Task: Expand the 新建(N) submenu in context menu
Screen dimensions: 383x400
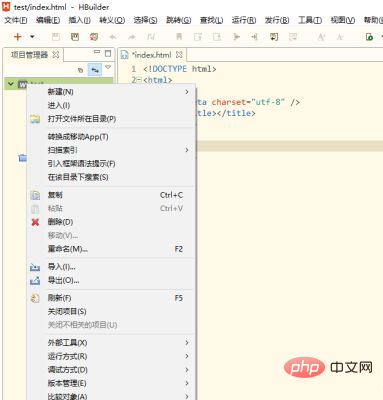Action: [111, 92]
